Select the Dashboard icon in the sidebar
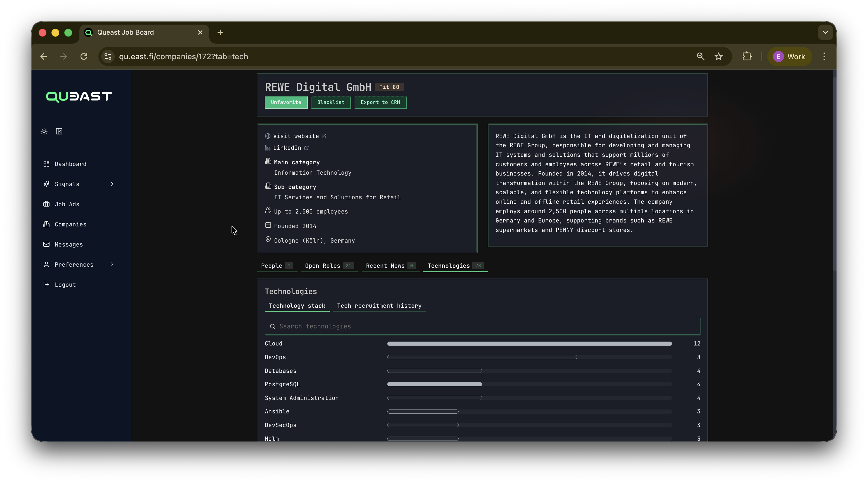The height and width of the screenshot is (483, 868). (46, 164)
